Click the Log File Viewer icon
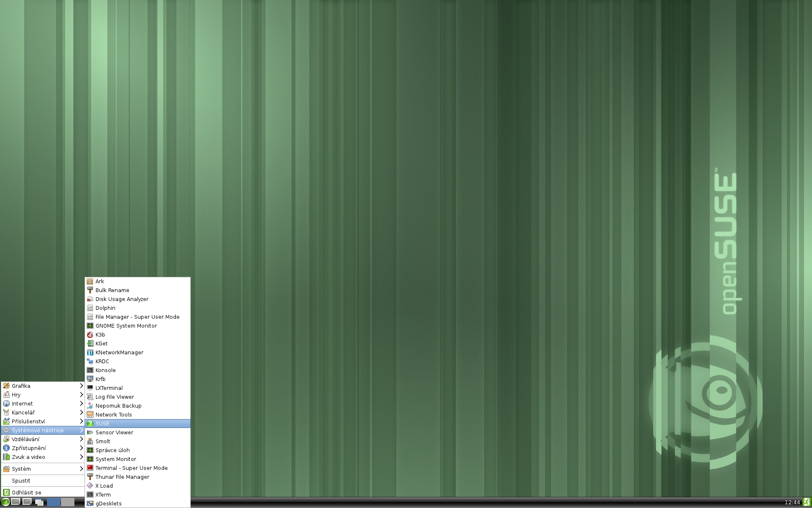 pos(90,397)
